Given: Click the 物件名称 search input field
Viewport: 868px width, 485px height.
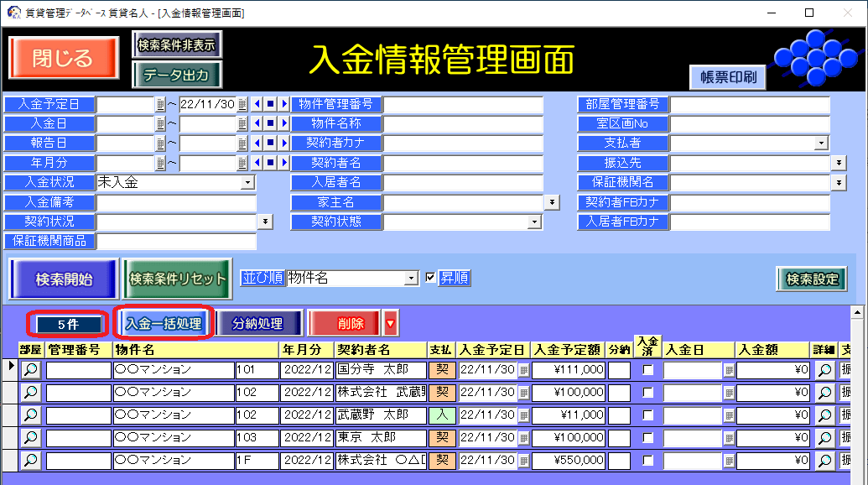Looking at the screenshot, I should point(463,124).
